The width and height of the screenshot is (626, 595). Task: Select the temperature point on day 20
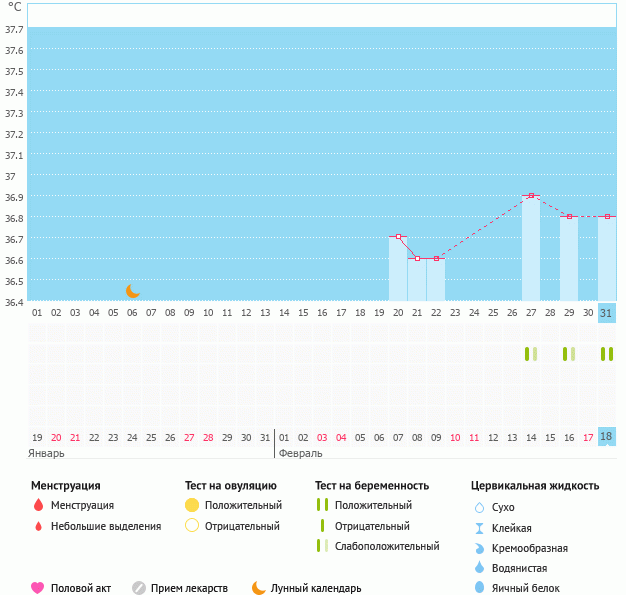pos(398,237)
